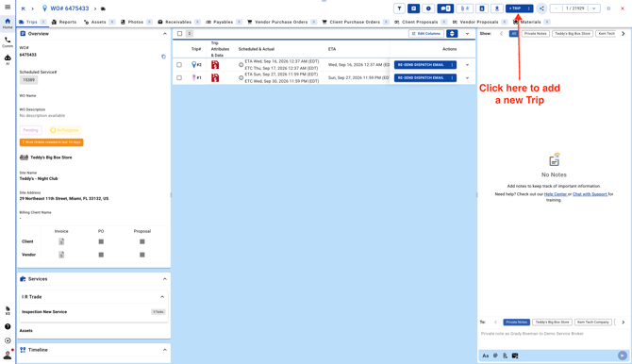The height and width of the screenshot is (364, 632).
Task: Click the info icon on Trip #2 row
Action: [241, 65]
